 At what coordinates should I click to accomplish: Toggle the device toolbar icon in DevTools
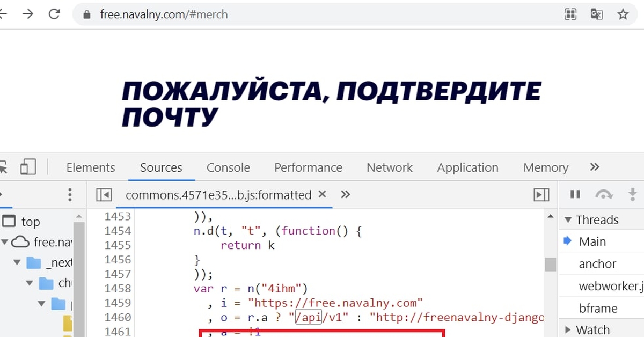(x=28, y=167)
